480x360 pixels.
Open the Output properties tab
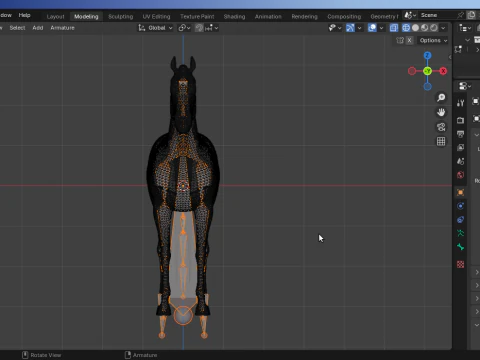pos(461,134)
